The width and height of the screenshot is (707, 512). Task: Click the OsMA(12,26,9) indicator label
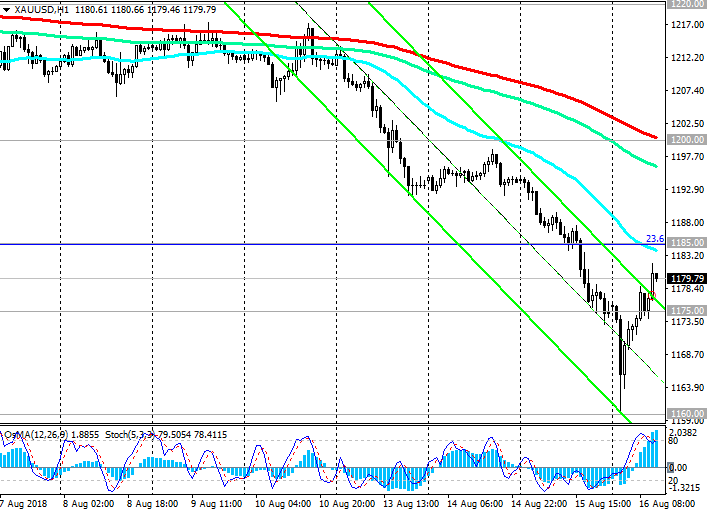[36, 435]
